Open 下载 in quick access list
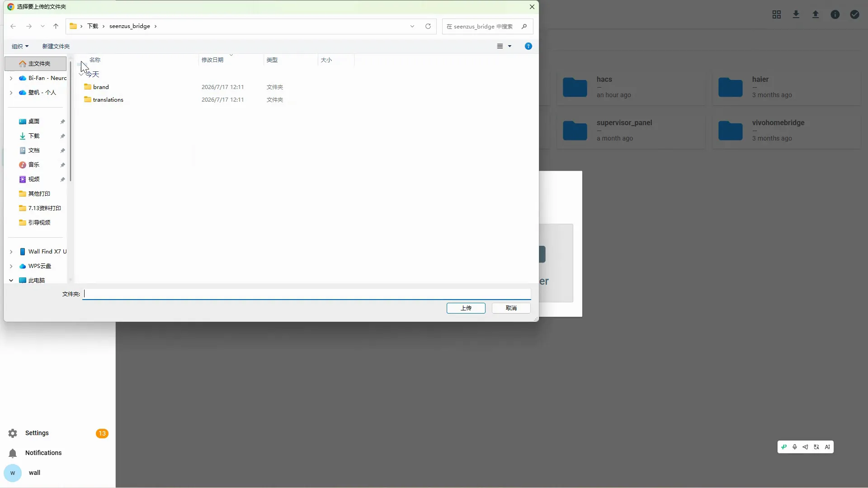Image resolution: width=868 pixels, height=488 pixels. (x=34, y=136)
